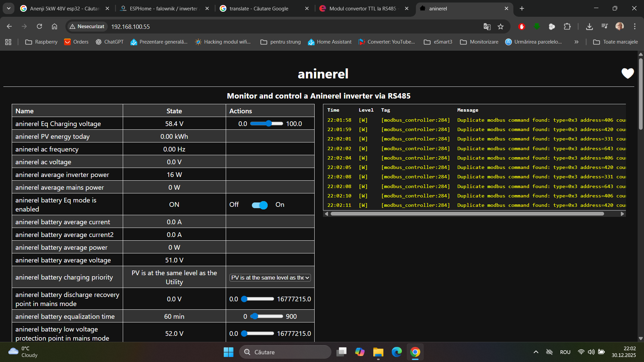Image resolution: width=644 pixels, height=362 pixels.
Task: Bookmark this page with the star icon
Action: [x=501, y=26]
